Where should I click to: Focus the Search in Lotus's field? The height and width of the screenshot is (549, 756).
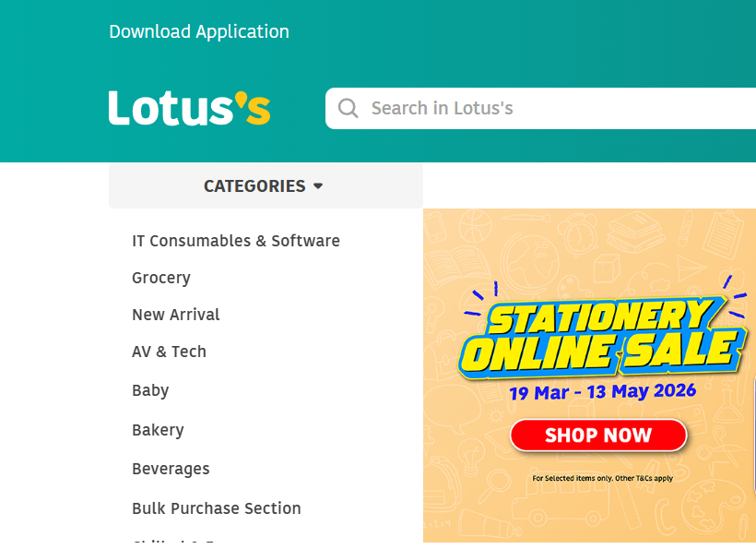(540, 108)
